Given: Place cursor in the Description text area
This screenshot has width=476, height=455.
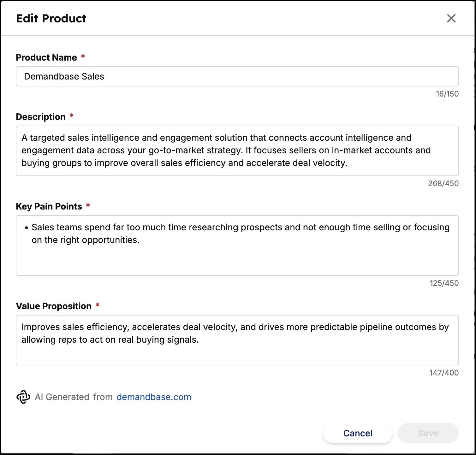Looking at the screenshot, I should pos(237,151).
